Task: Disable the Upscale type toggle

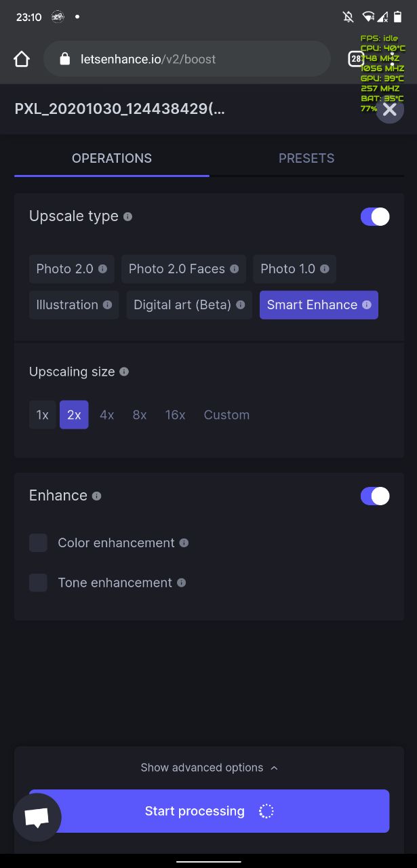Action: point(375,216)
